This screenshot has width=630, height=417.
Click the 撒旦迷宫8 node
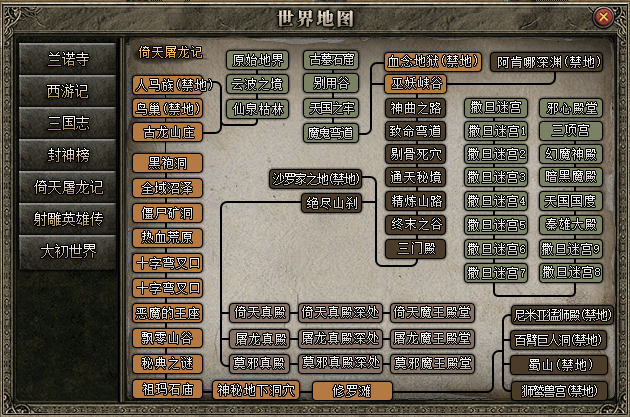(571, 273)
